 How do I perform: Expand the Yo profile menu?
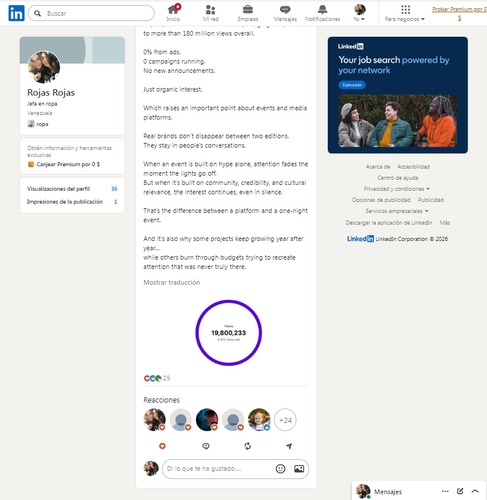coord(359,13)
